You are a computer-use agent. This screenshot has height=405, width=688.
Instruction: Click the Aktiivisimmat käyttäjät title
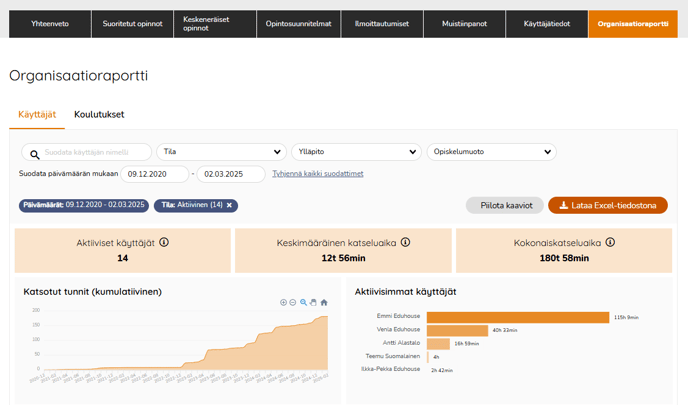click(x=405, y=292)
